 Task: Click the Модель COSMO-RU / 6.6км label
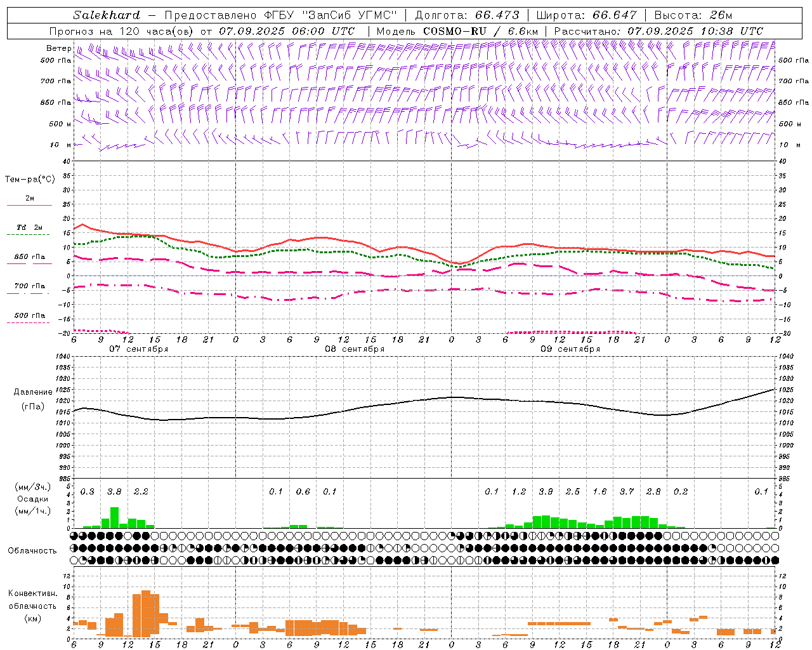[457, 31]
